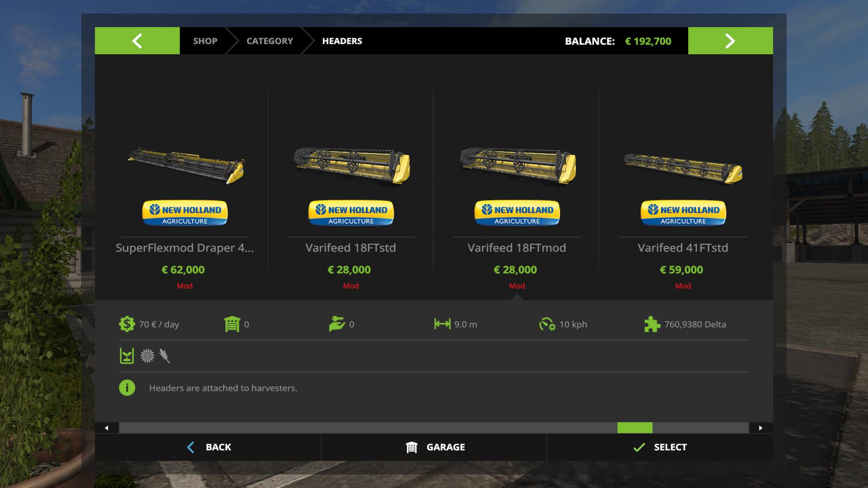
Task: Open the GARAGE view
Action: (434, 447)
